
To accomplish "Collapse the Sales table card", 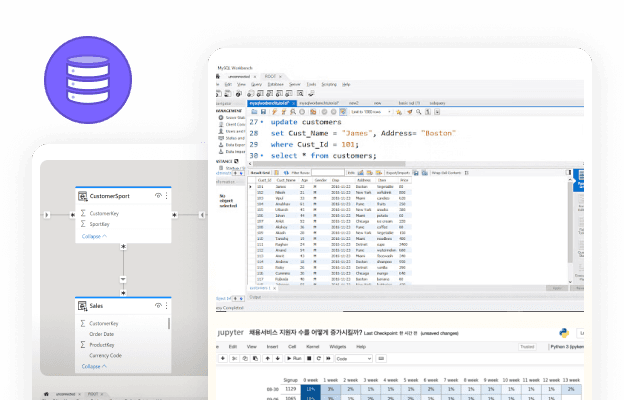I will point(94,366).
